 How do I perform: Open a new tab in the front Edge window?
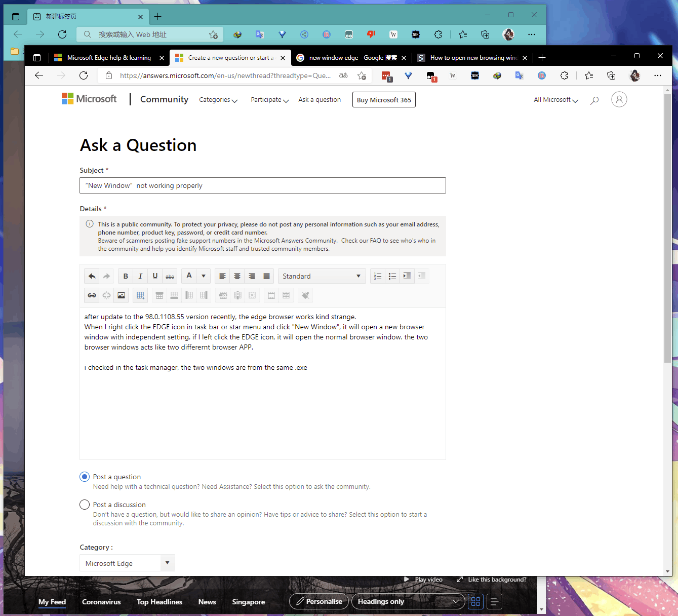[542, 58]
